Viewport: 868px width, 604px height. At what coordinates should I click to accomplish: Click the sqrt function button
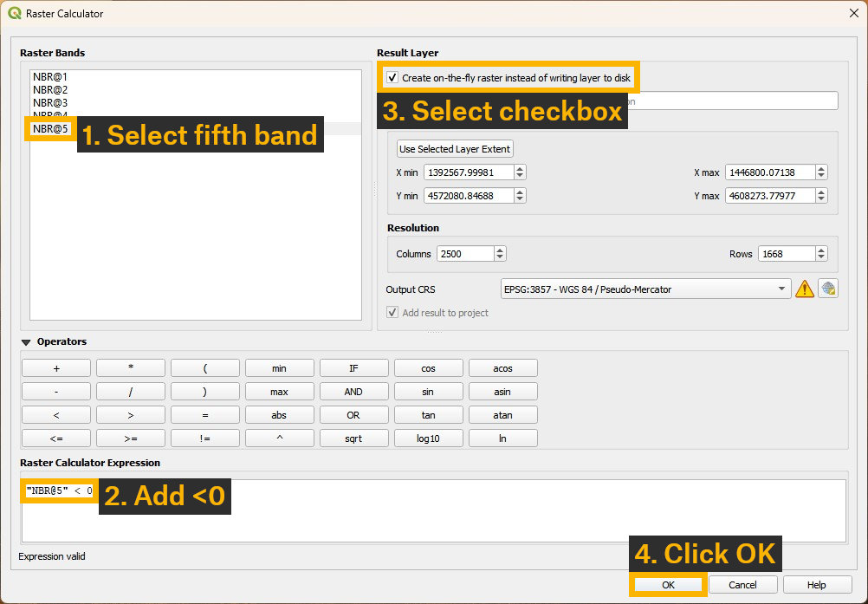(353, 438)
